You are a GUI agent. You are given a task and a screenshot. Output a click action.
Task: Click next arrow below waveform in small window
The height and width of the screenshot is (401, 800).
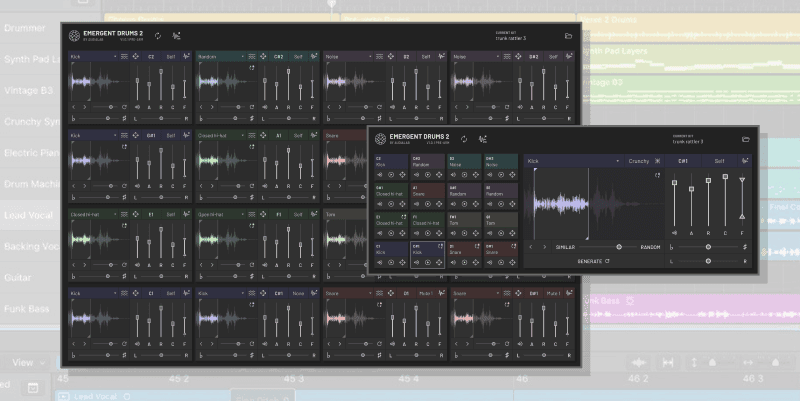click(544, 247)
